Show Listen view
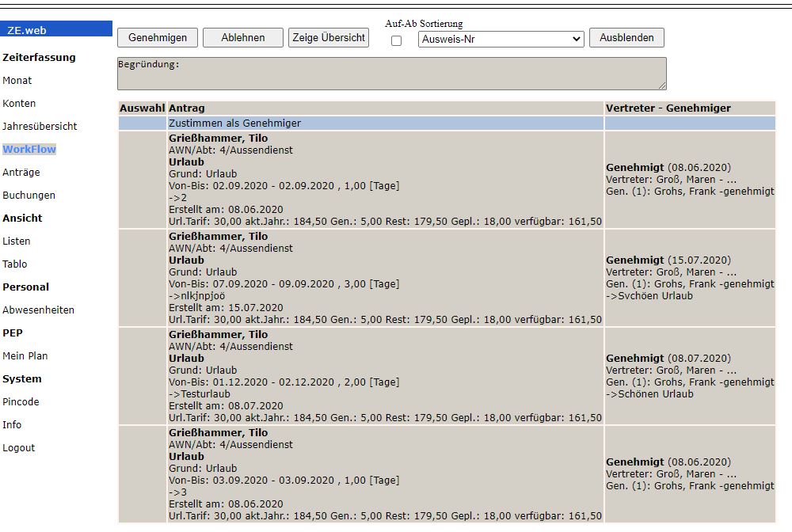 tap(17, 241)
